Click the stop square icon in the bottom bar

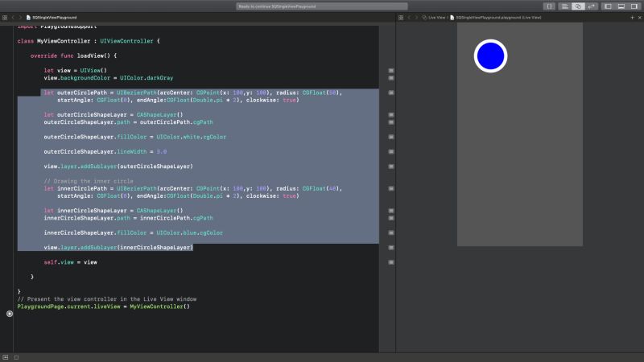(16, 357)
